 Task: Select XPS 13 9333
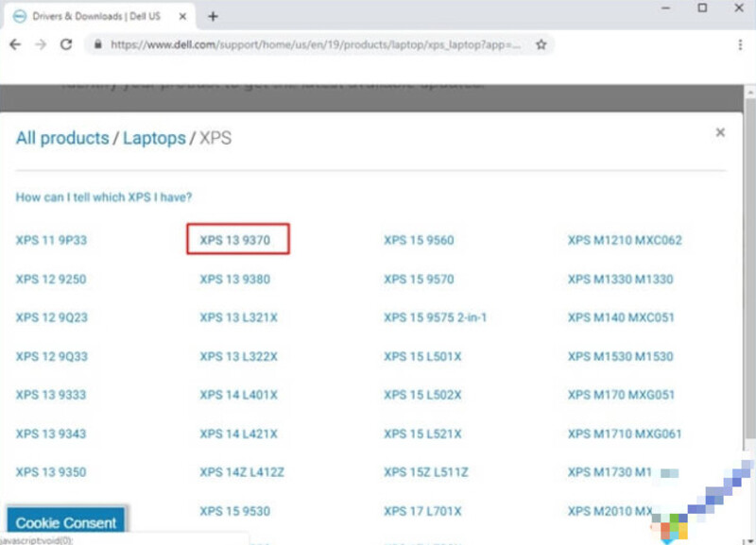pos(51,395)
